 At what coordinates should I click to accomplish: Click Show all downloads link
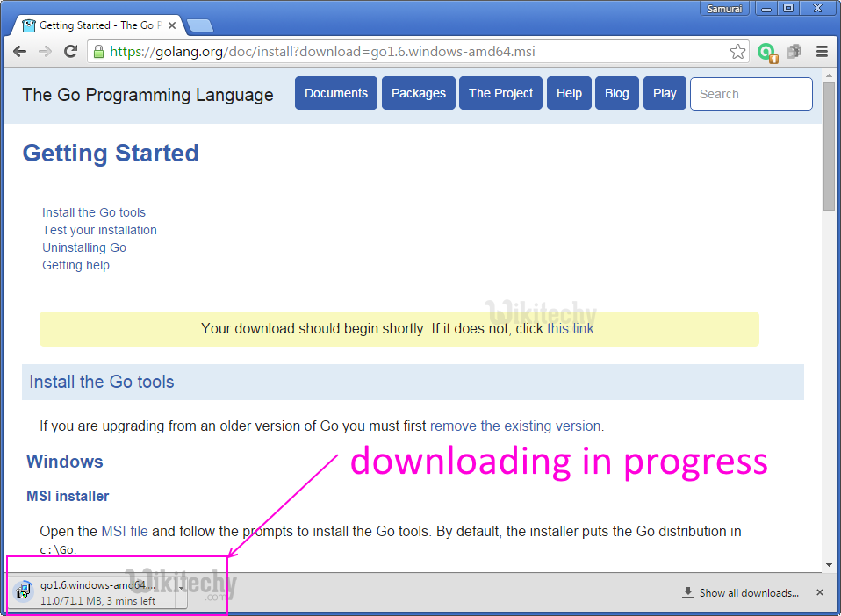pyautogui.click(x=748, y=593)
